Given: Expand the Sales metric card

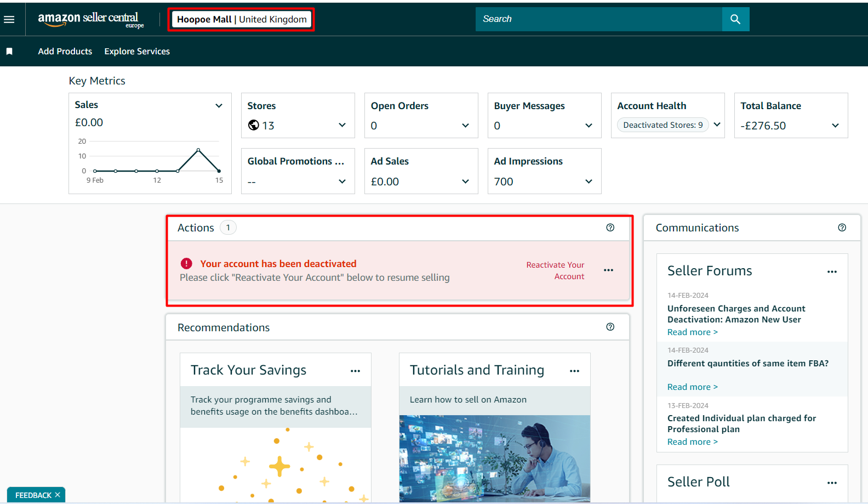Looking at the screenshot, I should [219, 106].
